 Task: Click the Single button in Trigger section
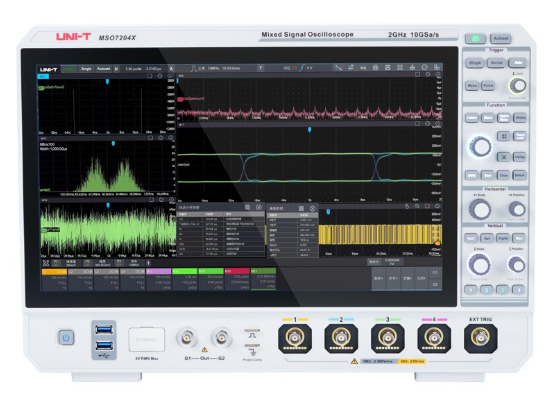pyautogui.click(x=475, y=63)
